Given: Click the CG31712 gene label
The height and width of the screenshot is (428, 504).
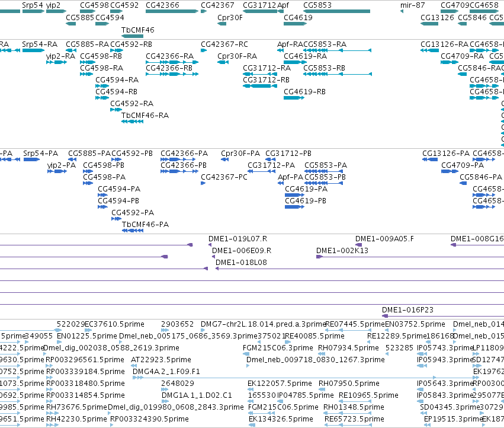Looking at the screenshot, I should pos(259,5).
